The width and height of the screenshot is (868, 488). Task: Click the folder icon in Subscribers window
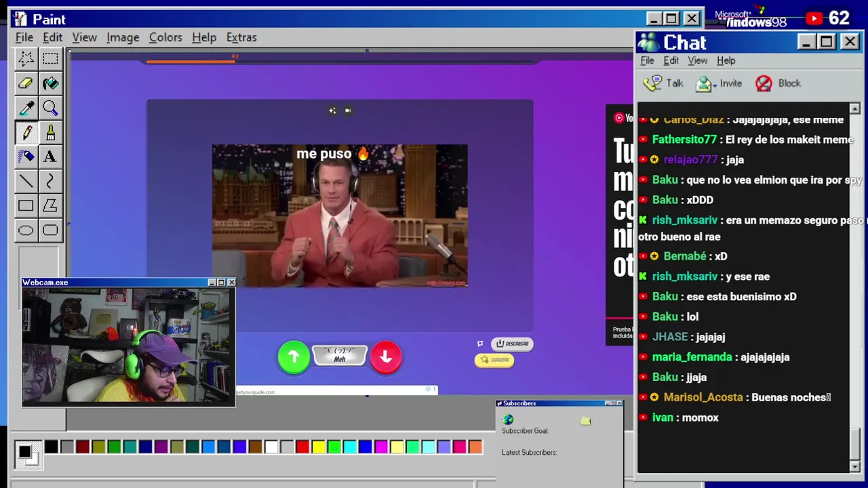tap(586, 421)
